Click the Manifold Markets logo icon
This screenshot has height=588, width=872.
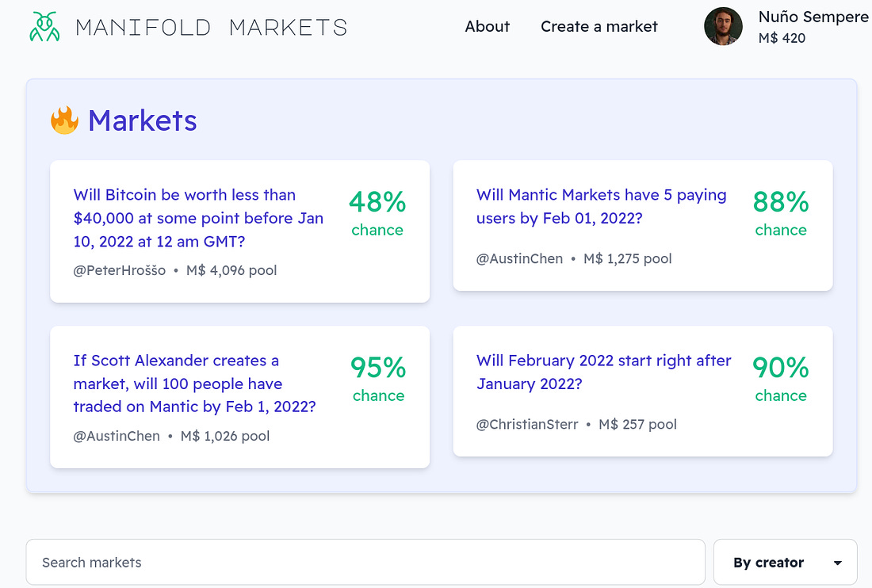click(x=44, y=27)
